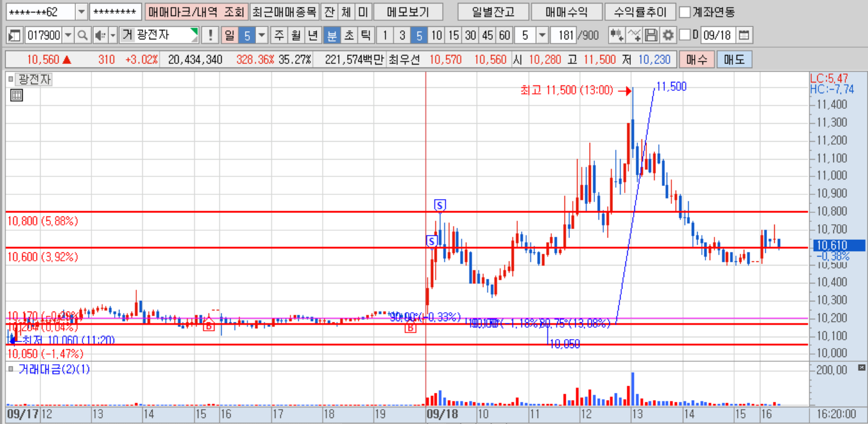Select the 30 minute interval

pos(471,35)
